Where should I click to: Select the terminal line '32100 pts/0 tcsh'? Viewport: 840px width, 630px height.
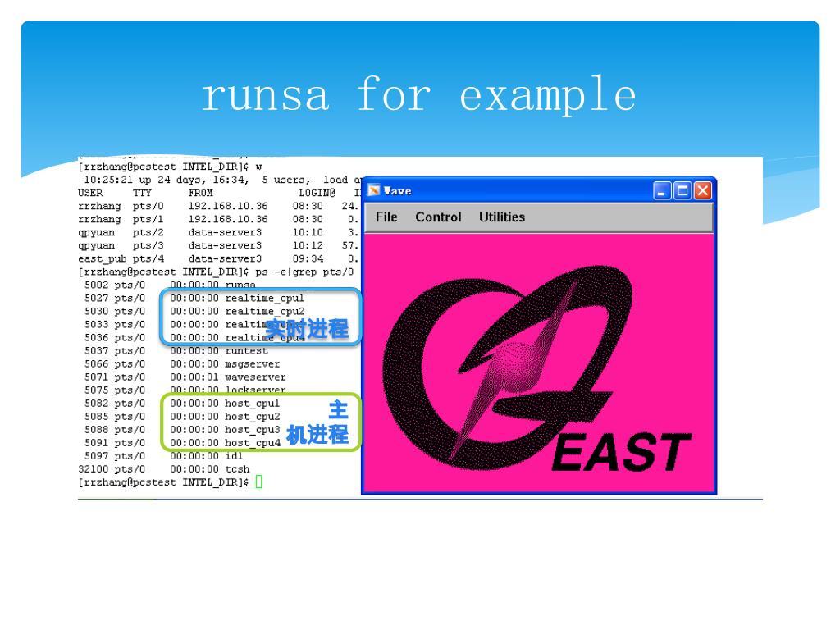coord(164,469)
